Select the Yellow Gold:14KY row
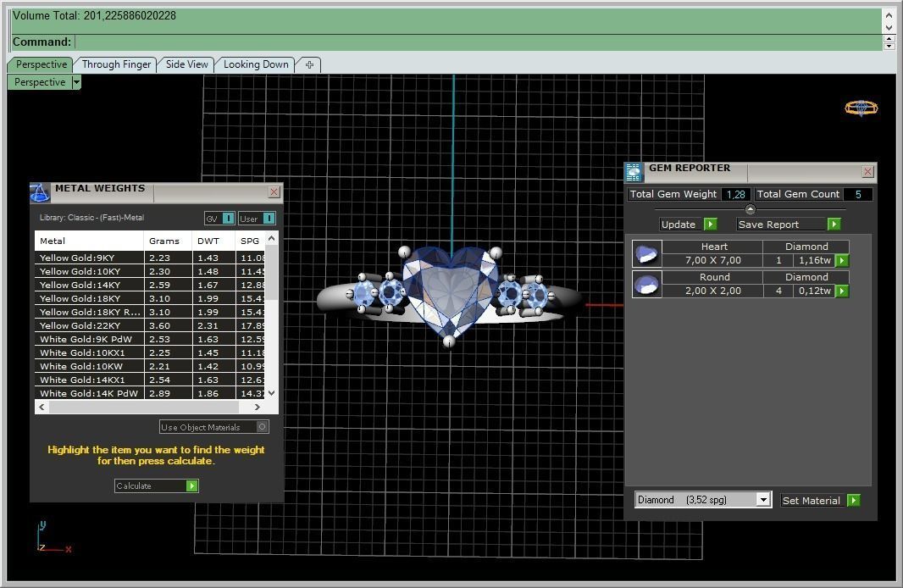 click(150, 285)
